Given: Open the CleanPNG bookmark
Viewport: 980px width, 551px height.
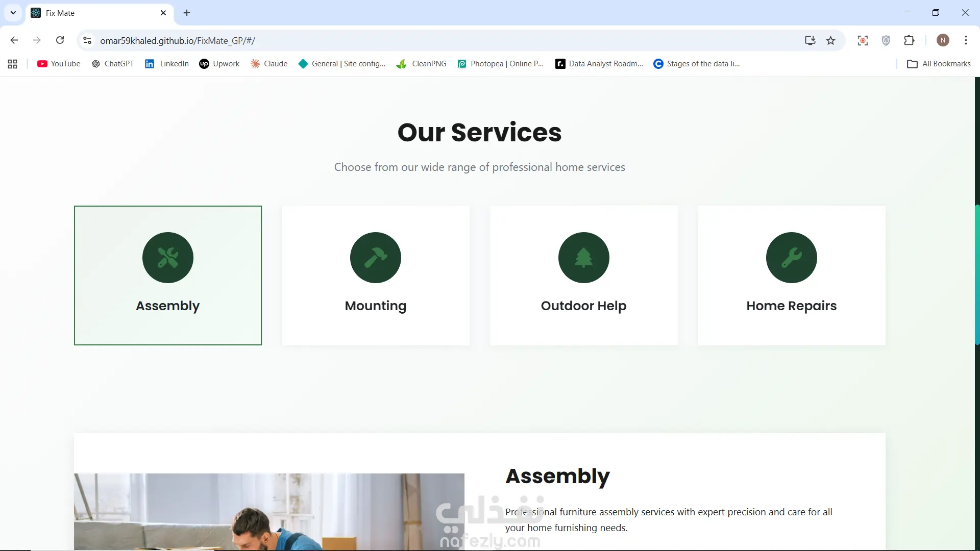Looking at the screenshot, I should coord(422,64).
